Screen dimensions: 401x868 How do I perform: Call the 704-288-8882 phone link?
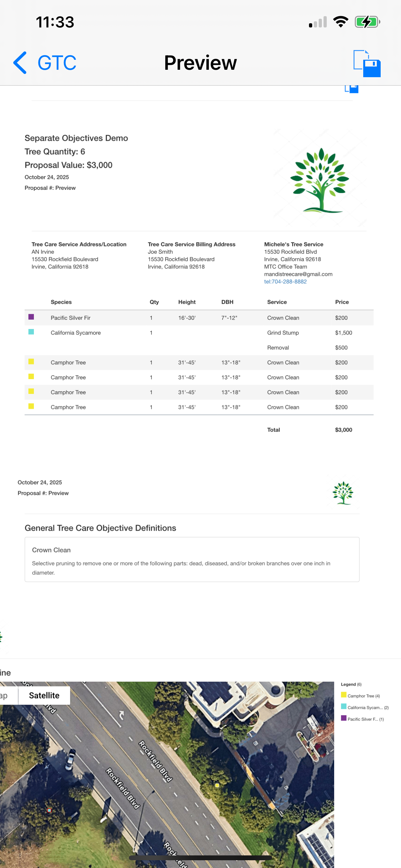pyautogui.click(x=285, y=281)
